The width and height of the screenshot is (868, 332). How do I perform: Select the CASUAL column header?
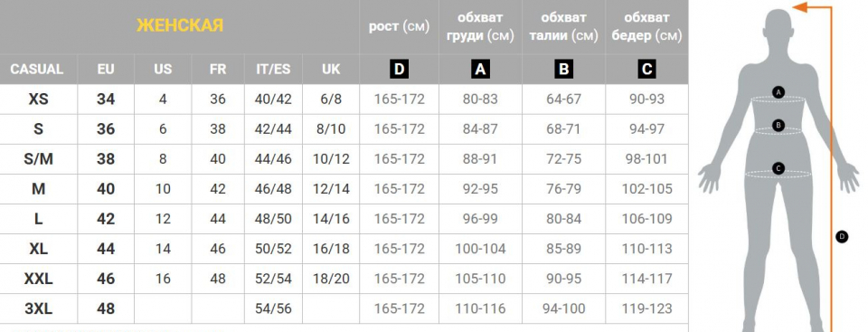pyautogui.click(x=37, y=70)
